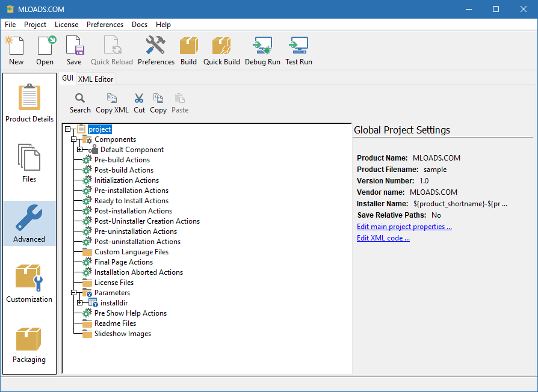538x392 pixels.
Task: Open the License menu
Action: 67,25
